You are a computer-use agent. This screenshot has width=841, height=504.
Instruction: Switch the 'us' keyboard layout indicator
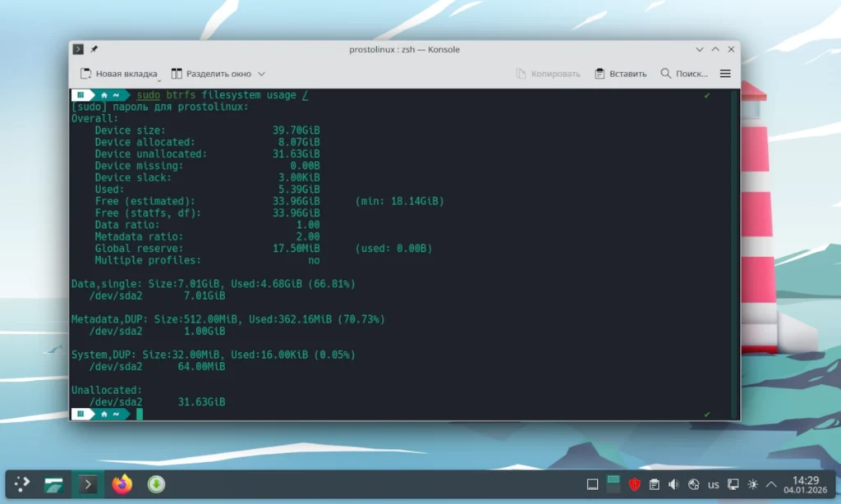click(714, 484)
